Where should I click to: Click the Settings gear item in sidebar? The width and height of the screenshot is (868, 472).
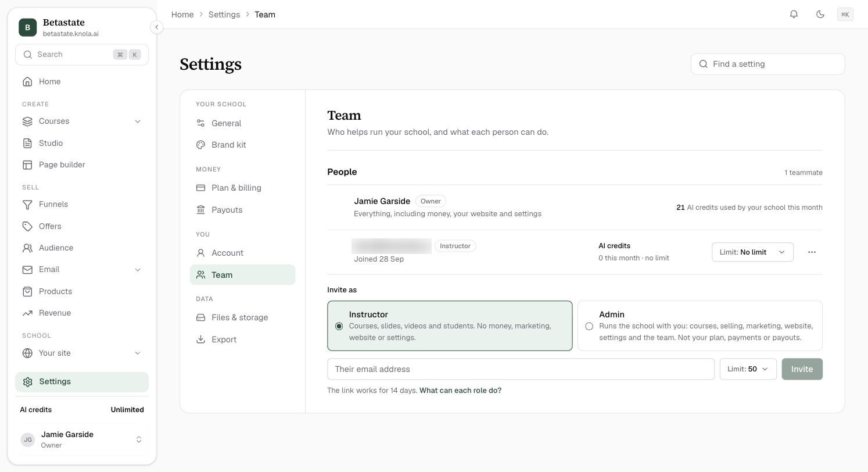(x=82, y=381)
